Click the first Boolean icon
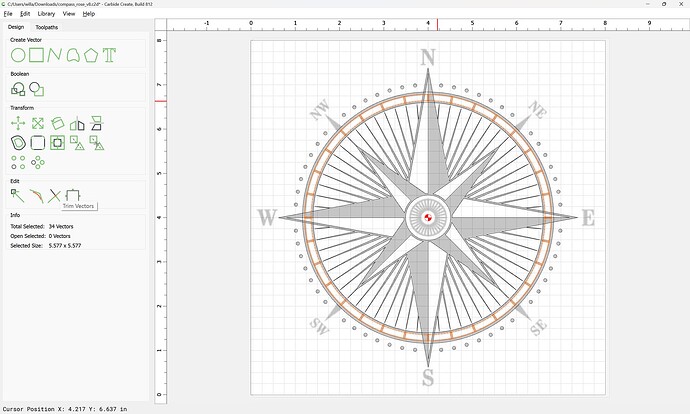The image size is (690, 414). click(18, 89)
